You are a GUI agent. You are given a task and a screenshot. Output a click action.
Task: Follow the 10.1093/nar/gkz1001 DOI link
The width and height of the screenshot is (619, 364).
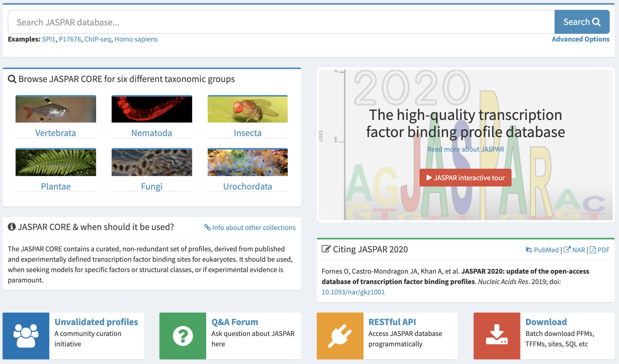[x=353, y=292]
